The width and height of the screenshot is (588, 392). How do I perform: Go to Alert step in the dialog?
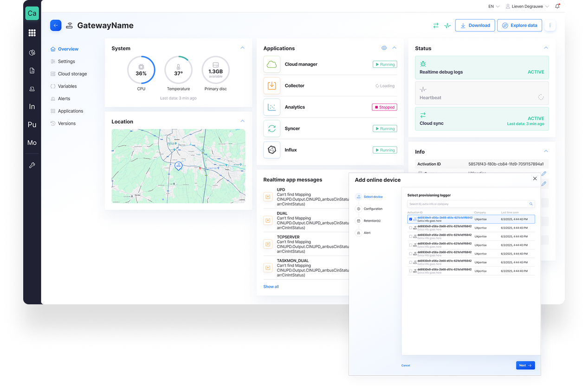[363, 233]
